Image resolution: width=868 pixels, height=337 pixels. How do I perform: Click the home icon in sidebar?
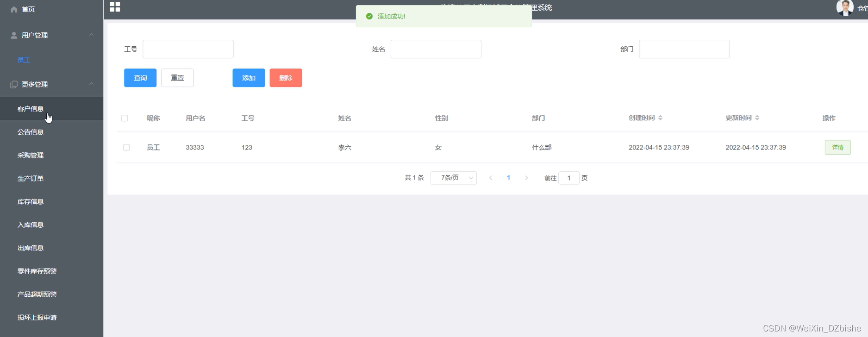point(14,9)
